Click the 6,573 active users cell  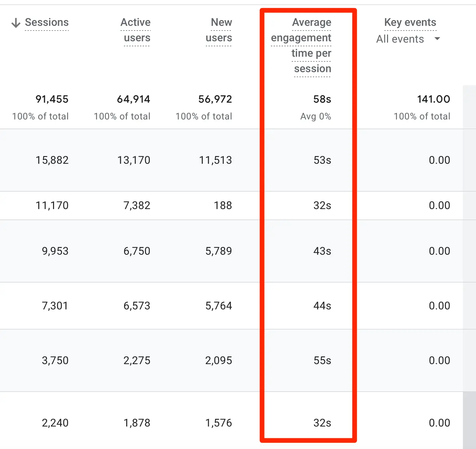(137, 306)
